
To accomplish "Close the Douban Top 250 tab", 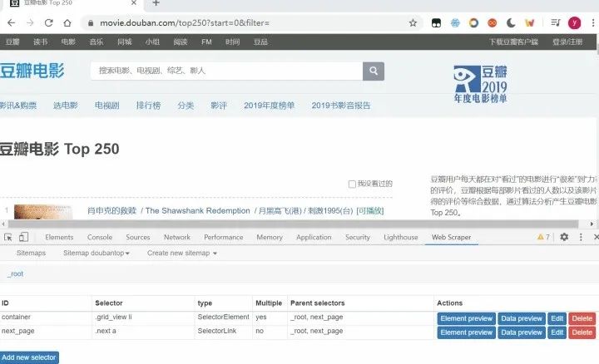I will pos(134,2).
